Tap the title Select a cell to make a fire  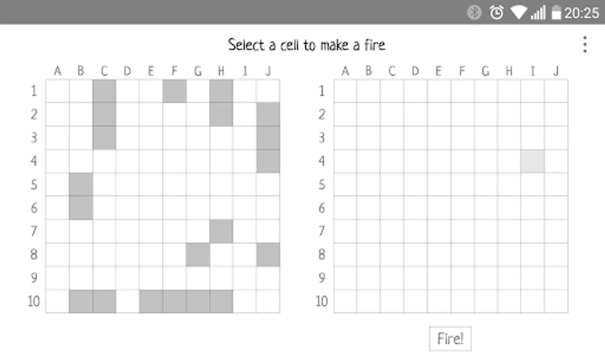(307, 44)
